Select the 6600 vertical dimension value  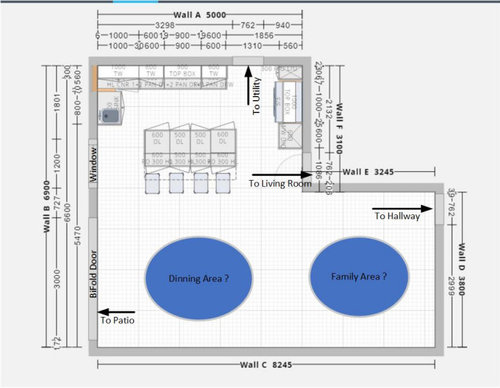tap(67, 212)
